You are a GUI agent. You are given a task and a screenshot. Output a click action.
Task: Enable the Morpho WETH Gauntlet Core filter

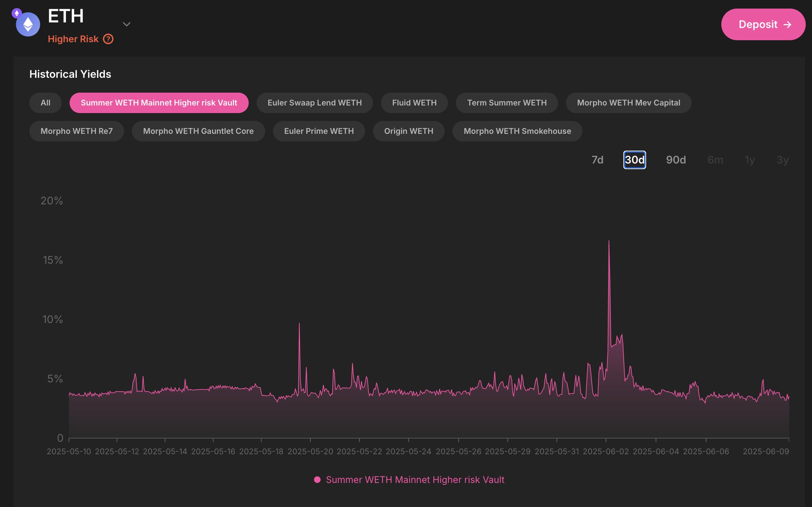pyautogui.click(x=198, y=131)
